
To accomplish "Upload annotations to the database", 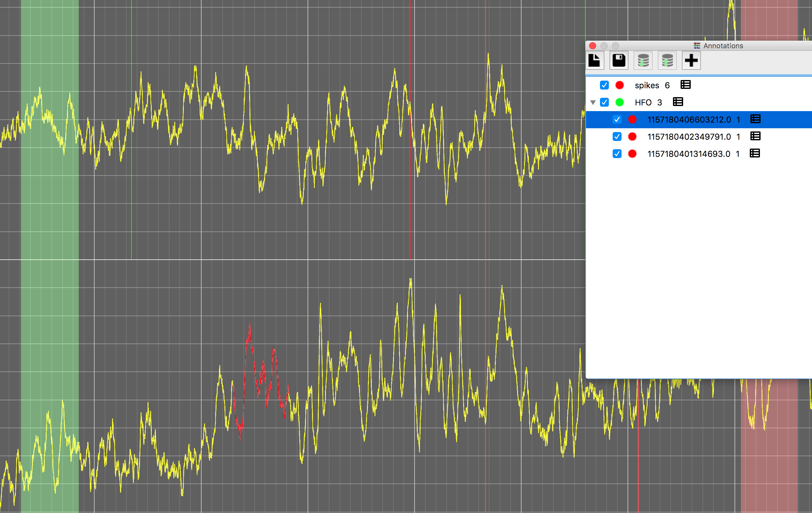I will click(x=667, y=60).
